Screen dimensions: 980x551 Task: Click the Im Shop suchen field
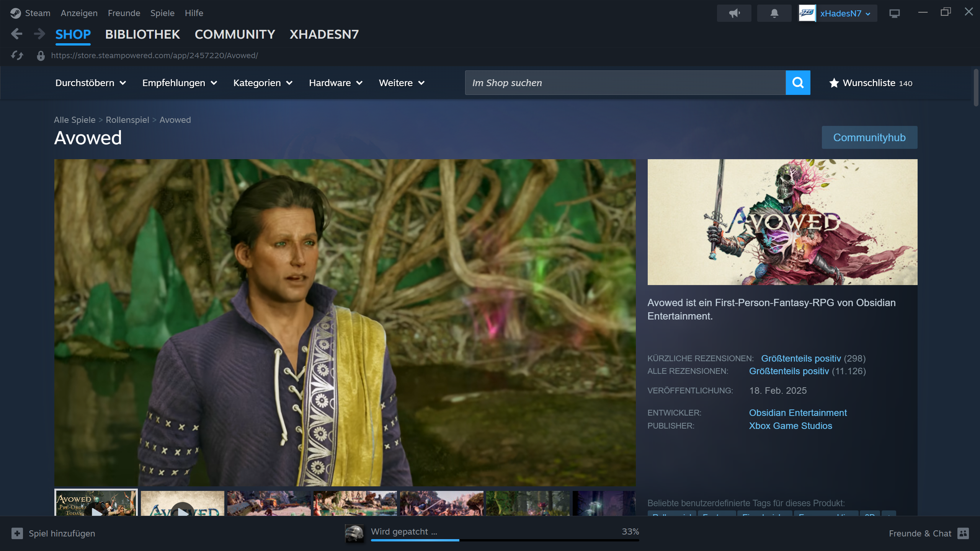[625, 83]
